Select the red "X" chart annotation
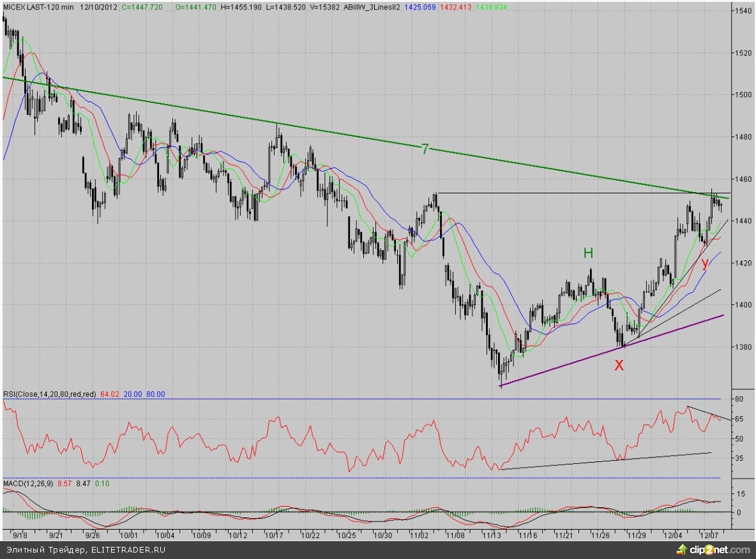The height and width of the screenshot is (559, 756). tap(618, 366)
